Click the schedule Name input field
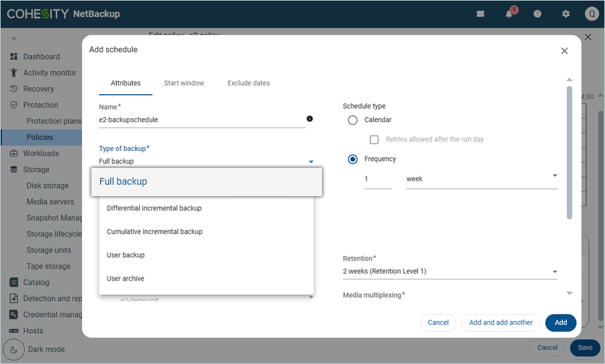Image resolution: width=605 pixels, height=364 pixels. pyautogui.click(x=202, y=120)
